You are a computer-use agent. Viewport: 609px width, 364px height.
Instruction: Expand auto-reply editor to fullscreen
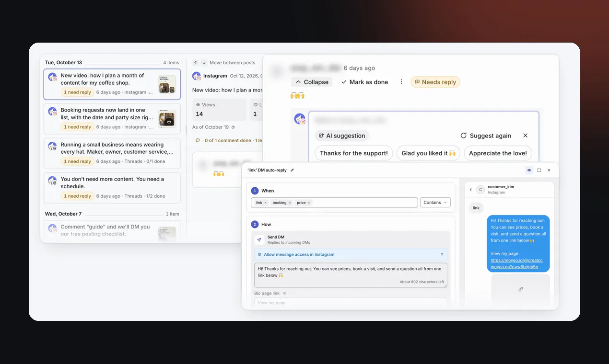point(539,170)
